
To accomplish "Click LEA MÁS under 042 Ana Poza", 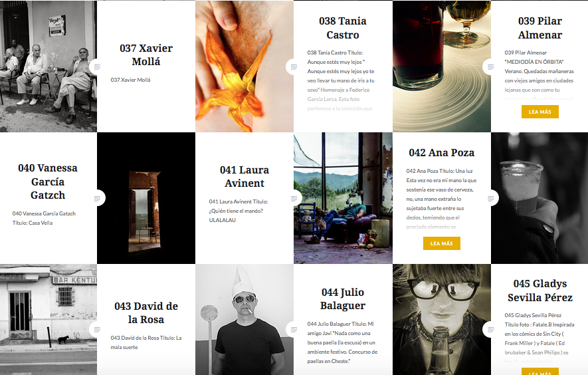I will (441, 243).
